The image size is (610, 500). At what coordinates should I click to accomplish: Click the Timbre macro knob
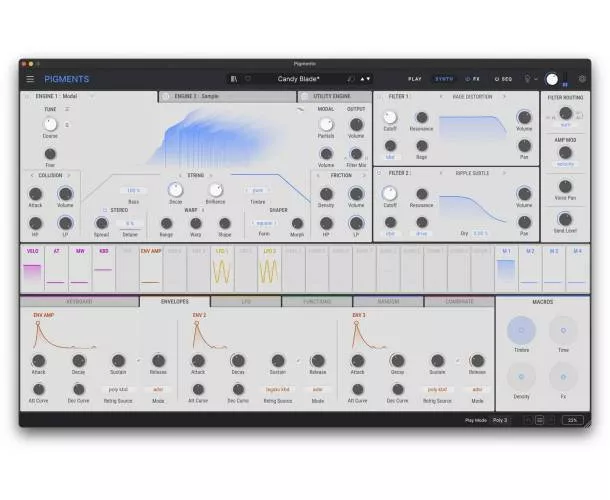pyautogui.click(x=521, y=331)
